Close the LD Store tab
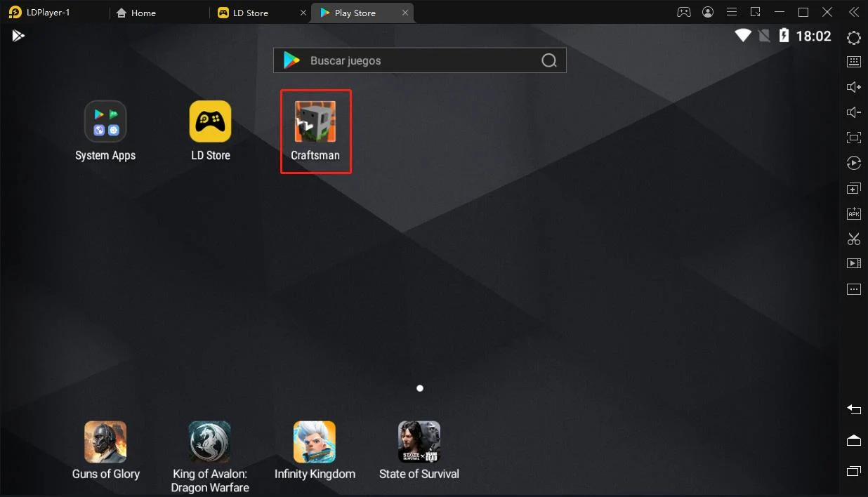The image size is (868, 497). pos(303,13)
